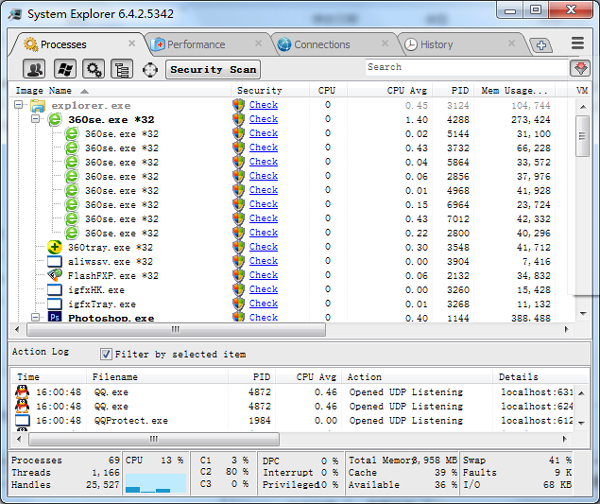Toggle Windows system processes icon
Image resolution: width=600 pixels, height=504 pixels.
coord(65,69)
